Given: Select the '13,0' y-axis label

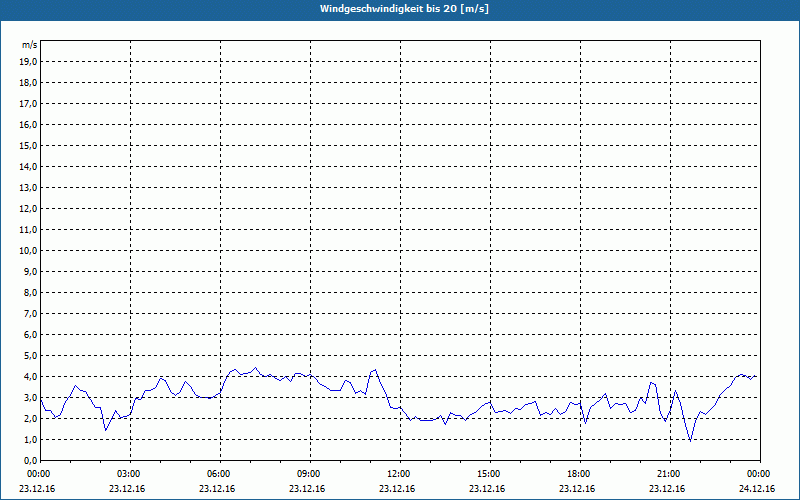Looking at the screenshot, I should pyautogui.click(x=28, y=188).
